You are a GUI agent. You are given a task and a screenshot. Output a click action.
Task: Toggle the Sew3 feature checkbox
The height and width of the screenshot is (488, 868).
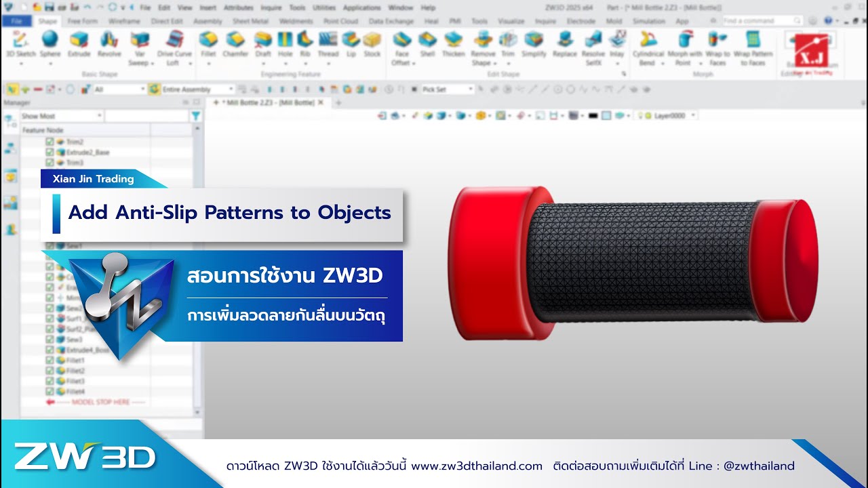click(x=50, y=339)
